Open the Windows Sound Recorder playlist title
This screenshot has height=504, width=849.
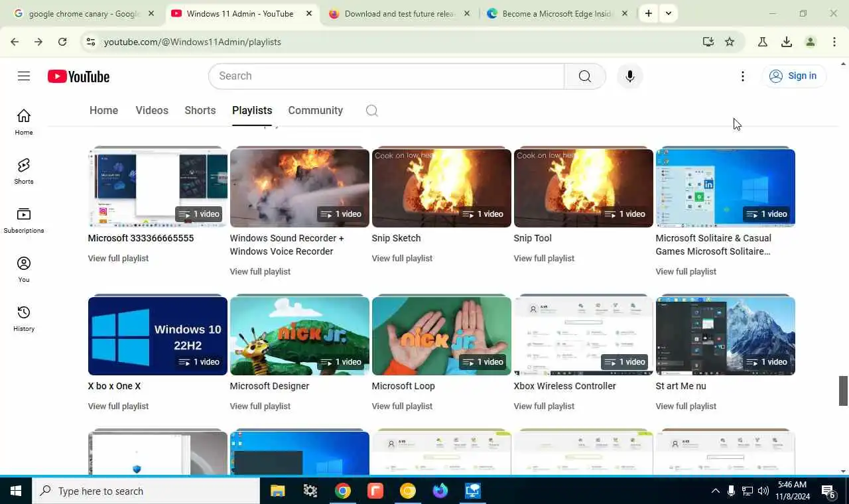click(287, 245)
